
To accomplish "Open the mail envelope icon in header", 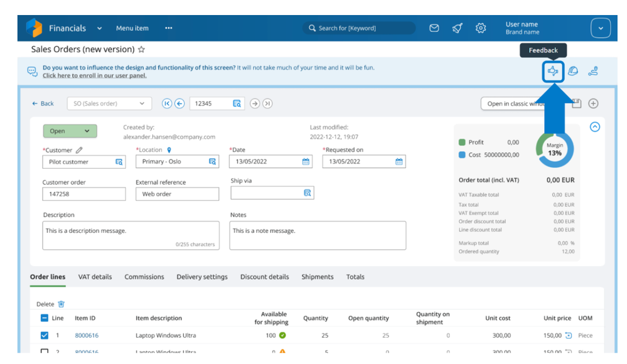I will coord(434,28).
